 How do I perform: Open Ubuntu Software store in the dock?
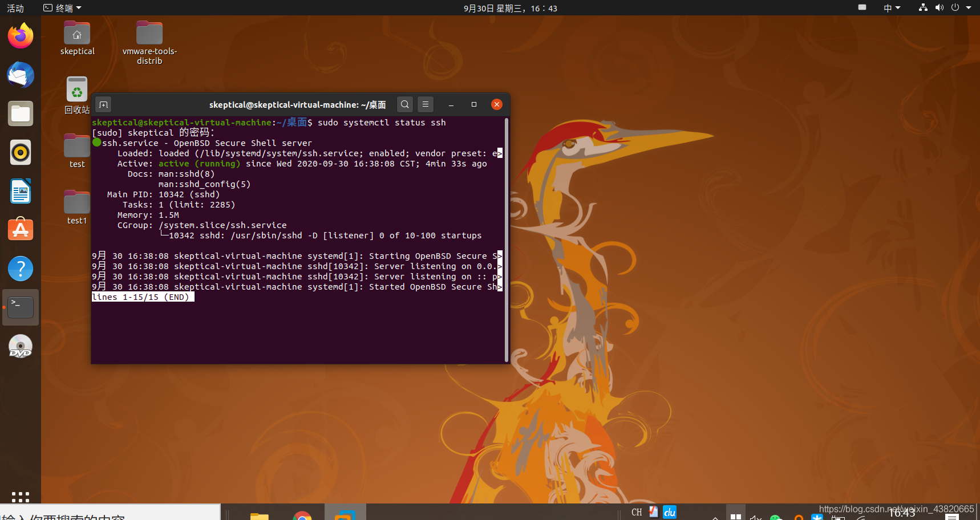tap(21, 230)
